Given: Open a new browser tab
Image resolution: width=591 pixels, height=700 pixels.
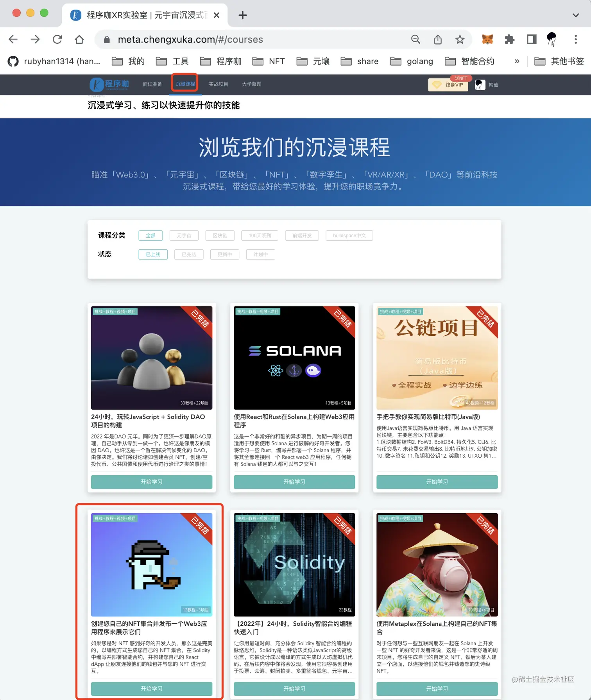Looking at the screenshot, I should [242, 15].
